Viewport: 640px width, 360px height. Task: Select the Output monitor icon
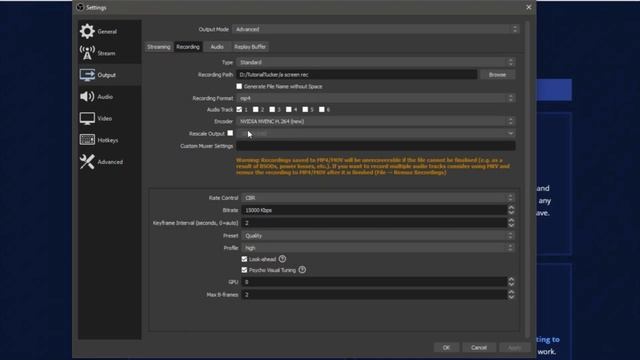[87, 75]
